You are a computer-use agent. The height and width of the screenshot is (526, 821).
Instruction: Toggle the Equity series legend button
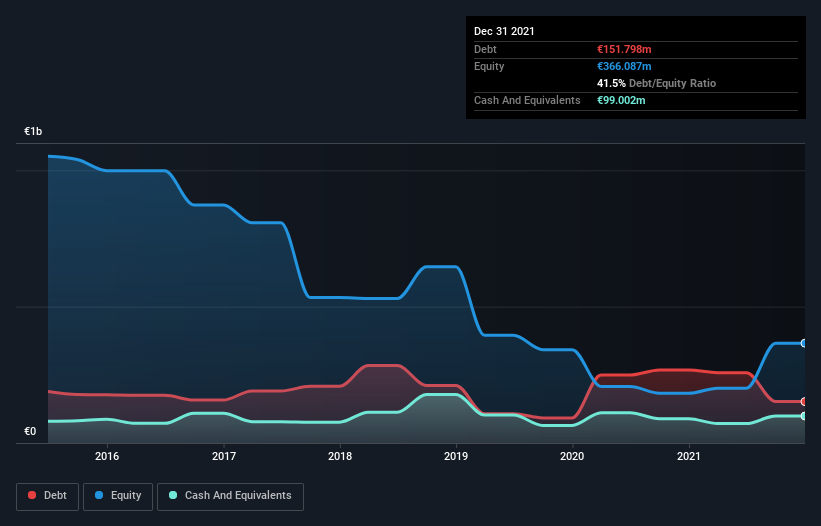pyautogui.click(x=118, y=496)
